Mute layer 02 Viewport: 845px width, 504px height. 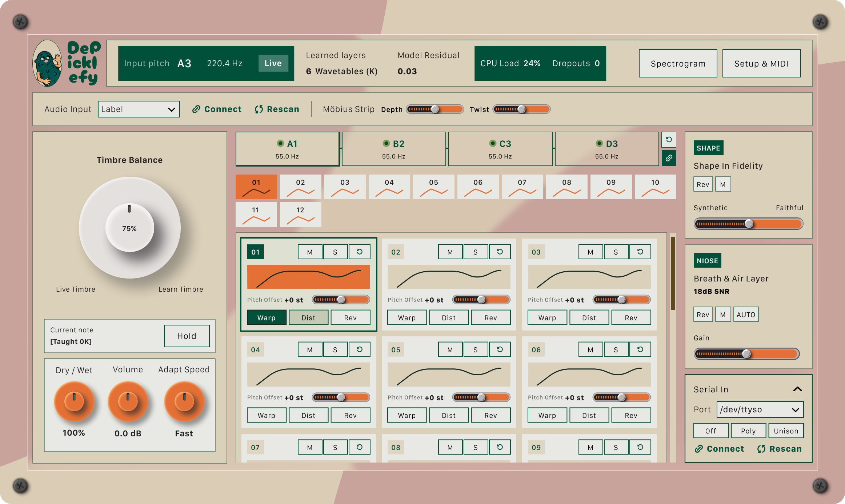tap(450, 252)
